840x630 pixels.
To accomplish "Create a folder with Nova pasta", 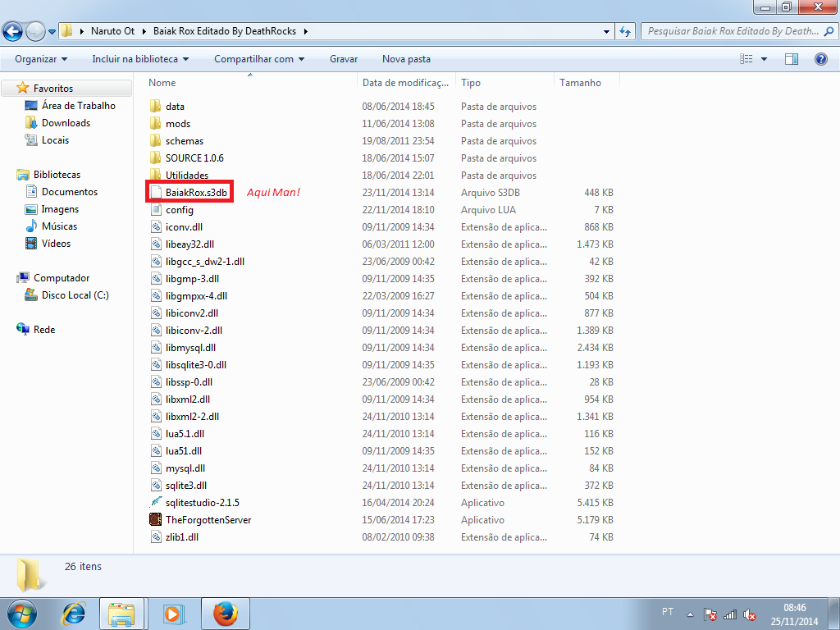I will pyautogui.click(x=406, y=59).
